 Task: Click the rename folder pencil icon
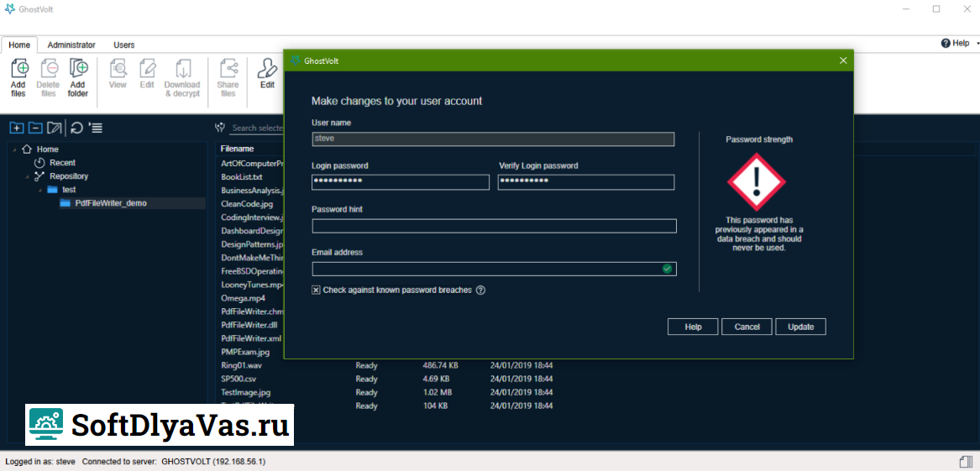click(x=55, y=128)
